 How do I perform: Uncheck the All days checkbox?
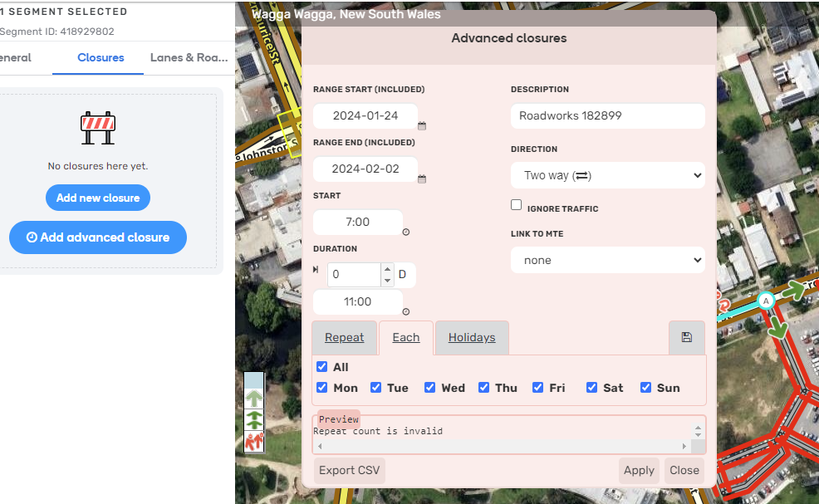[322, 367]
